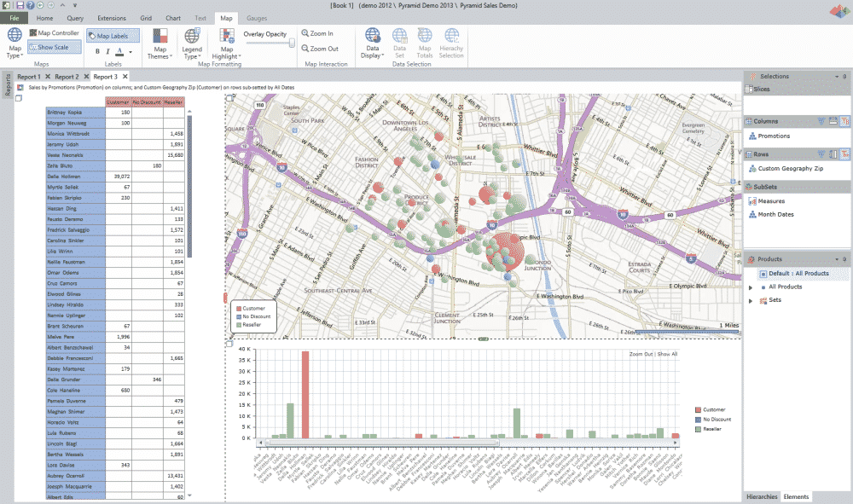Viewport: 853px width, 504px height.
Task: Expand the Sets tree node
Action: pyautogui.click(x=751, y=300)
